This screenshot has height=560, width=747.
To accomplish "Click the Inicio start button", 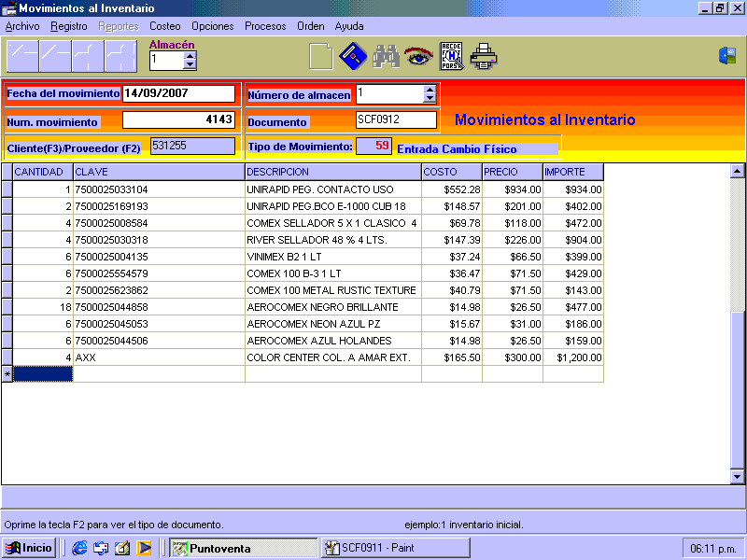I will (29, 548).
